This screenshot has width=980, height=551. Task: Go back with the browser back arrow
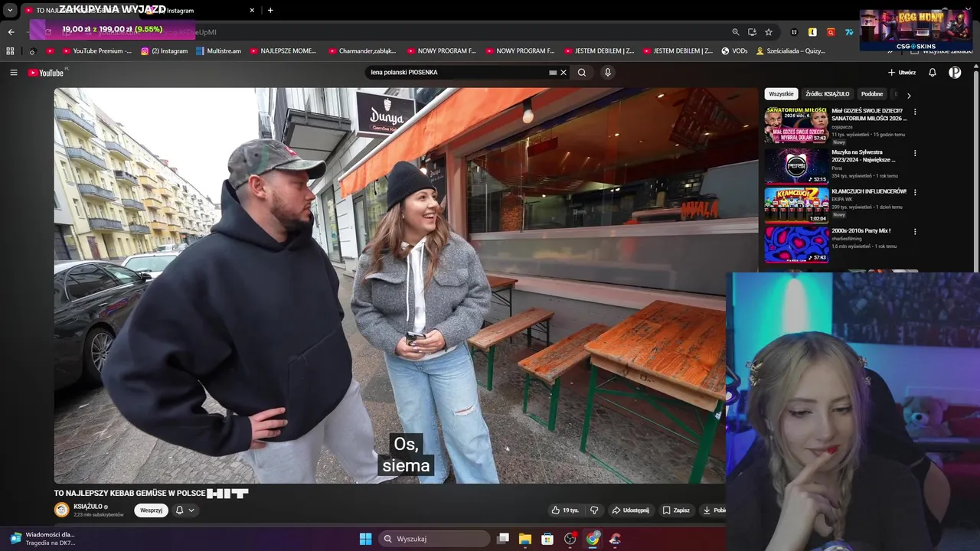point(11,32)
